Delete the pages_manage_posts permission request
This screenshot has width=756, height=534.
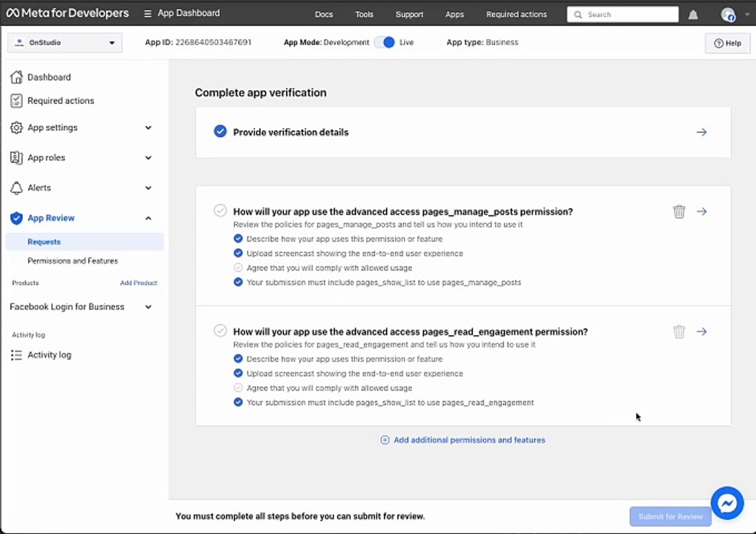pyautogui.click(x=679, y=211)
